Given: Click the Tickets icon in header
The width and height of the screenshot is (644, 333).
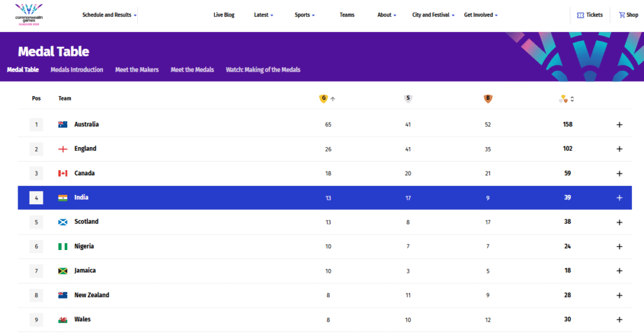Looking at the screenshot, I should click(580, 15).
